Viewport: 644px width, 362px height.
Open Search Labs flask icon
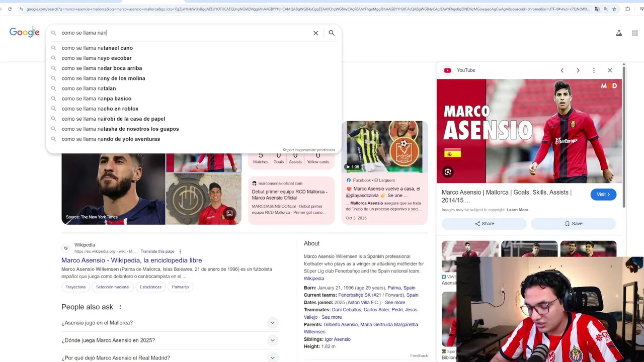pyautogui.click(x=619, y=33)
